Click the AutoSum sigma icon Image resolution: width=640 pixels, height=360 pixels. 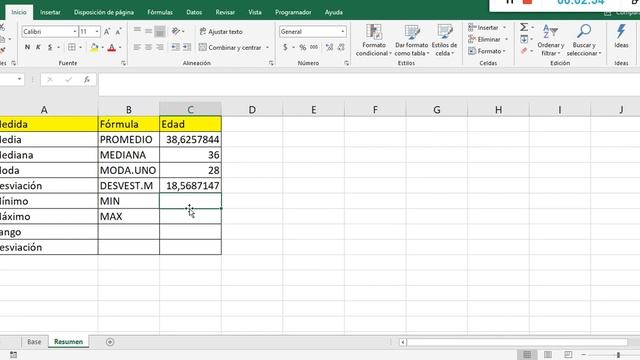[x=524, y=27]
